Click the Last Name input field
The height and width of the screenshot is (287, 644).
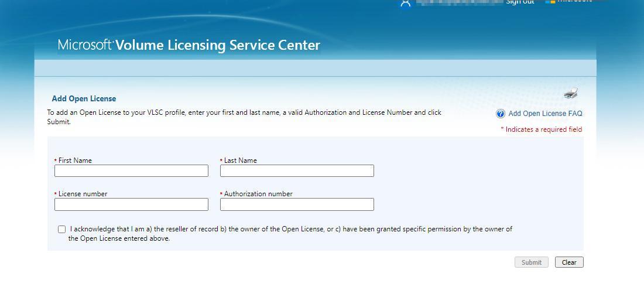click(297, 170)
